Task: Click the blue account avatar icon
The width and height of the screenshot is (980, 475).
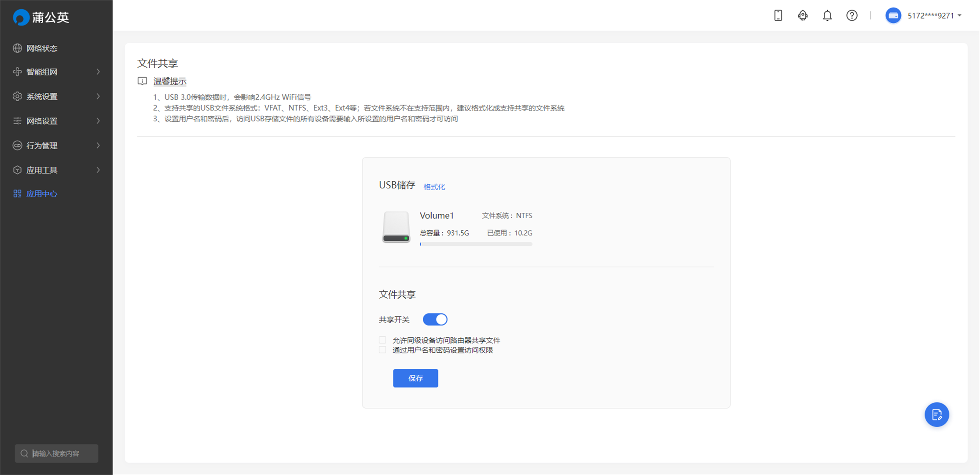Action: 893,15
